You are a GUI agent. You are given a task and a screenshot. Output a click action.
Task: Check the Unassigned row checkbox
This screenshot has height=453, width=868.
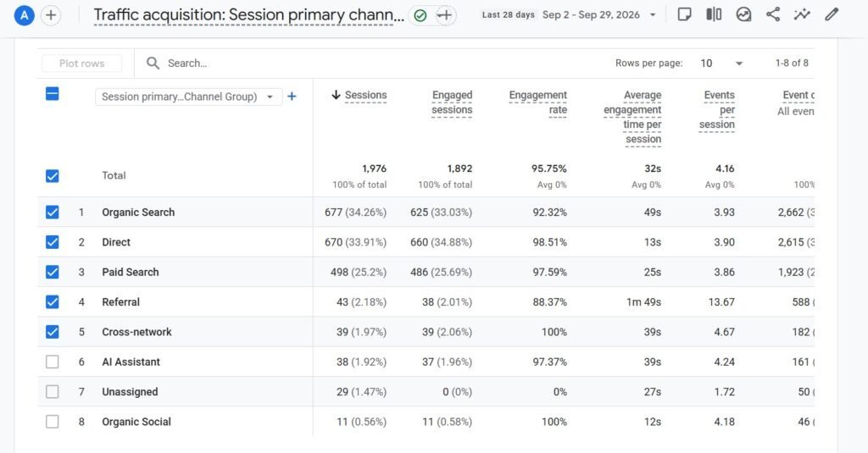52,391
